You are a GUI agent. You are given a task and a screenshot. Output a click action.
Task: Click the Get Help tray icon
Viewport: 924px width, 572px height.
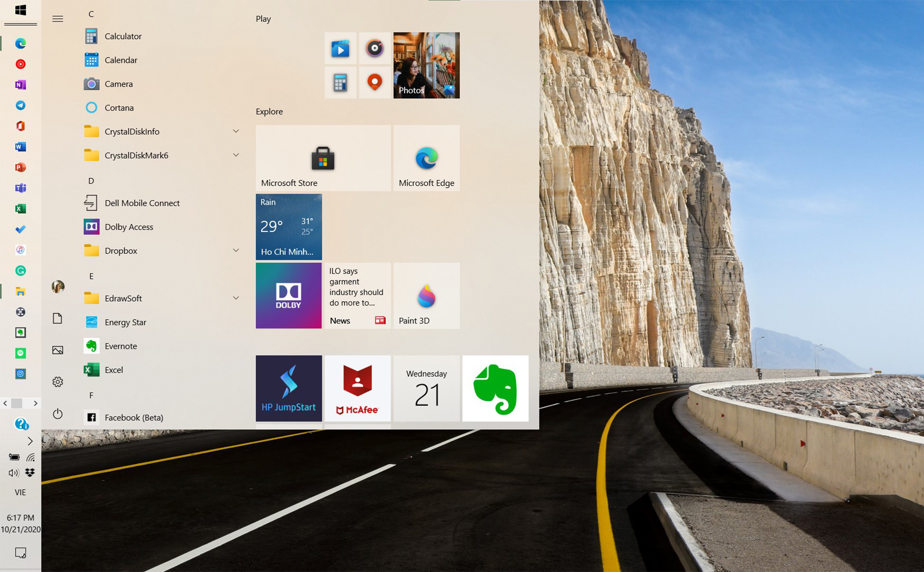pos(22,424)
